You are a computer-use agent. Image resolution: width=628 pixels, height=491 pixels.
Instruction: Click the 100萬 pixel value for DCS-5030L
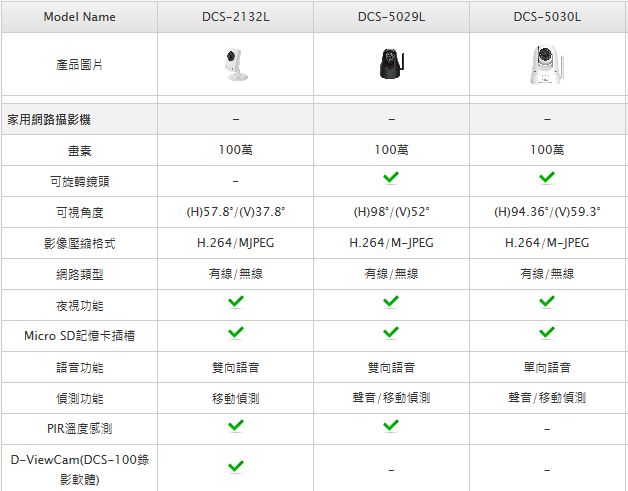coord(547,150)
